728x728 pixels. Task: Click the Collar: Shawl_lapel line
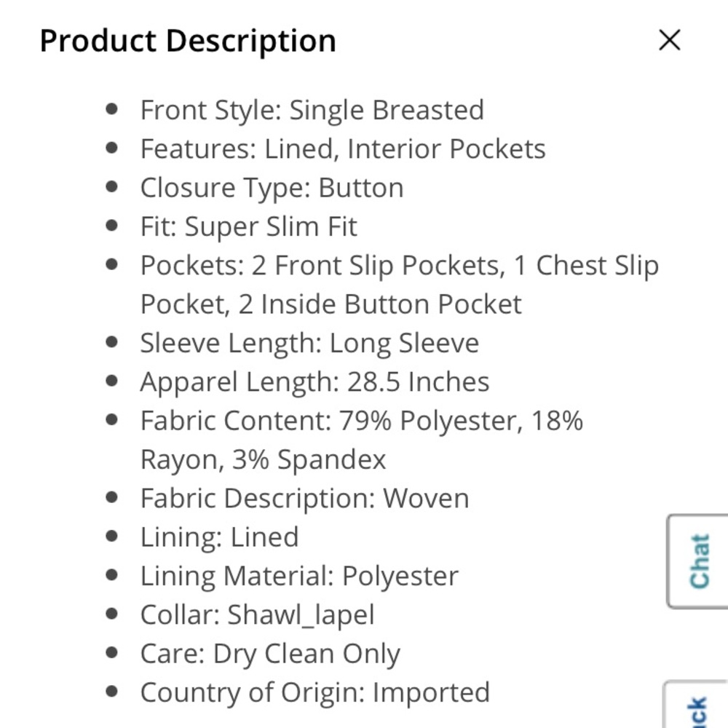tap(257, 615)
